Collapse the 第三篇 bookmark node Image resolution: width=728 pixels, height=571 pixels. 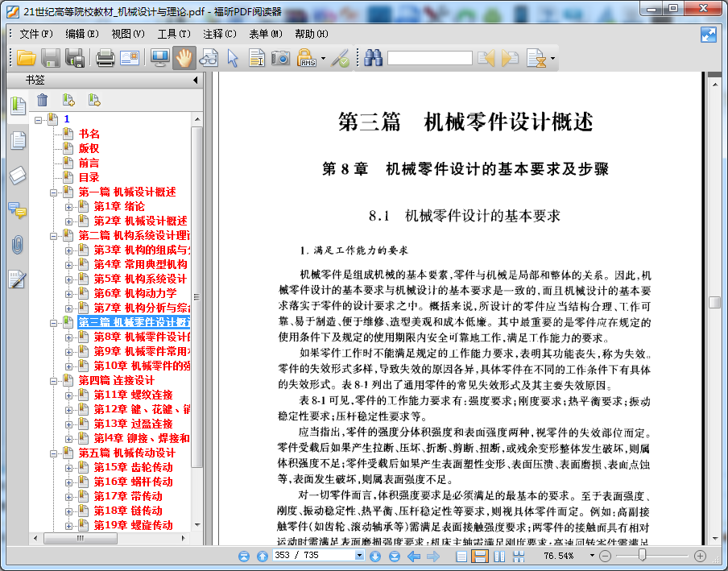[x=54, y=323]
